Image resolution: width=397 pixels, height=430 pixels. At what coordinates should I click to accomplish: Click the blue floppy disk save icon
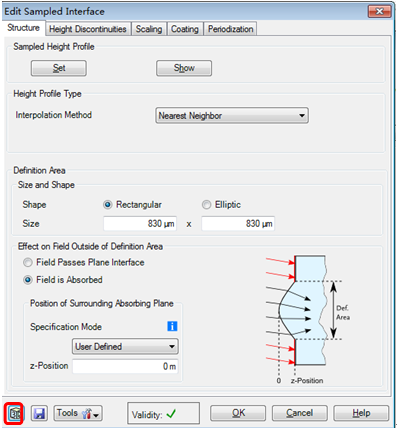(x=39, y=414)
